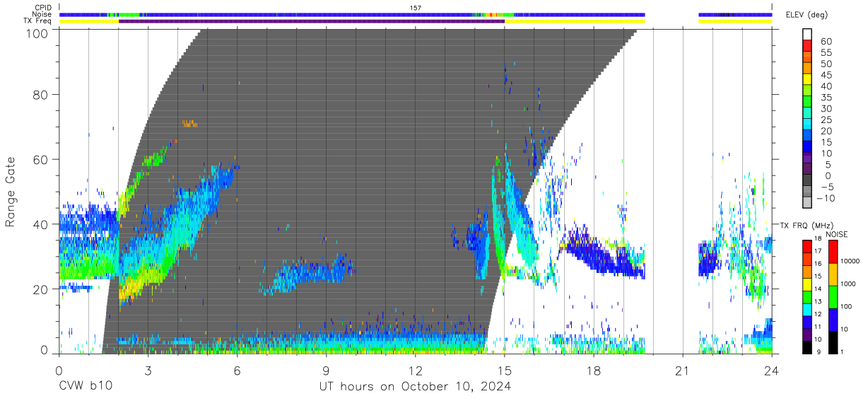Pick the yellow segment of ELEV colorbar

click(x=807, y=79)
